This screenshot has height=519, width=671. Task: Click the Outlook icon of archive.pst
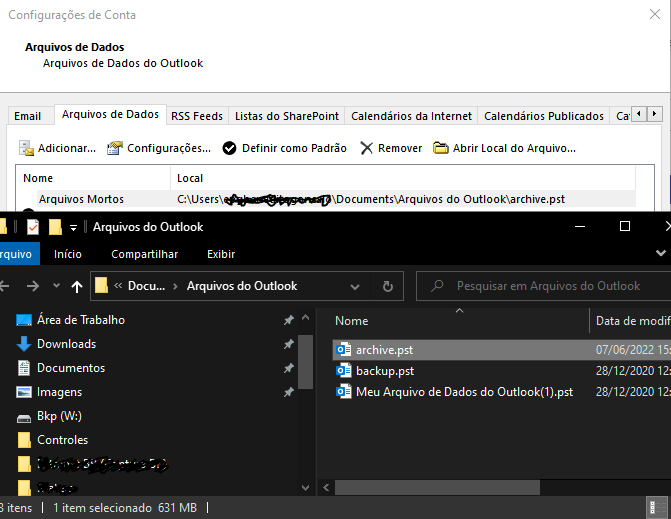(343, 350)
